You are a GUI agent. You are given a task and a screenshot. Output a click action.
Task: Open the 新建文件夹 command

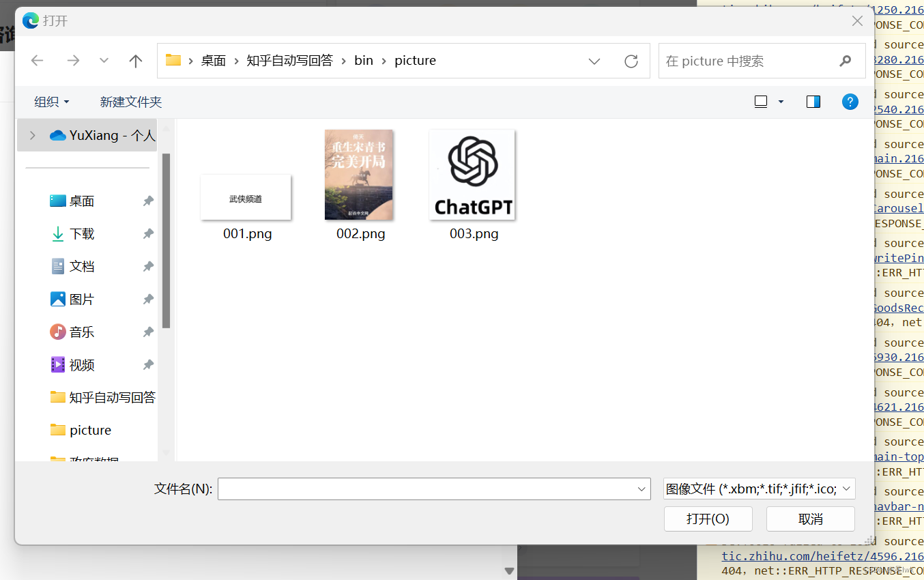click(131, 101)
